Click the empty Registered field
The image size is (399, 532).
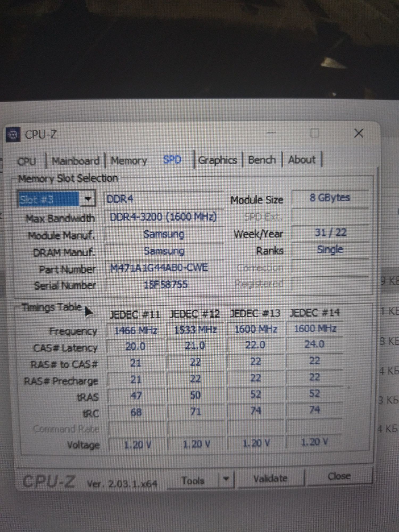click(330, 283)
